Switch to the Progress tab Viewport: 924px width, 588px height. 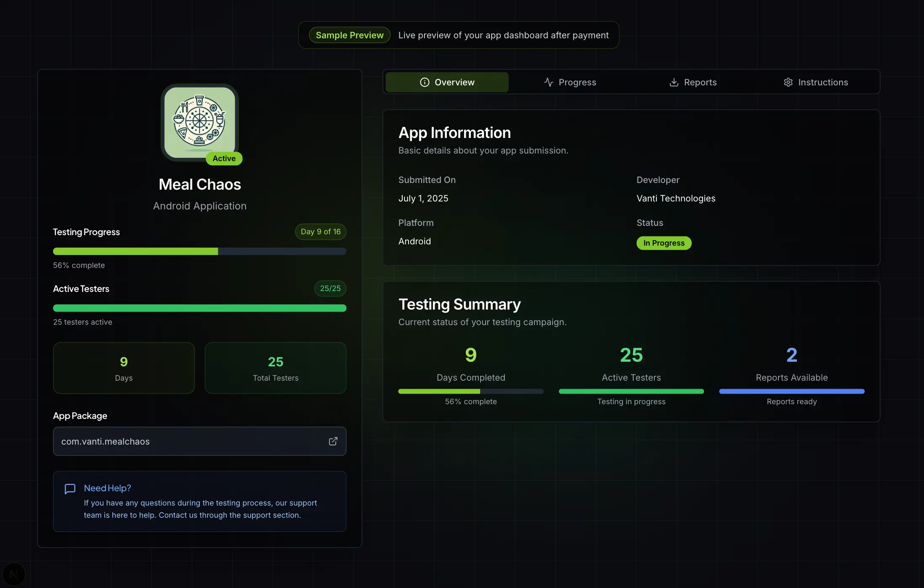pyautogui.click(x=570, y=82)
